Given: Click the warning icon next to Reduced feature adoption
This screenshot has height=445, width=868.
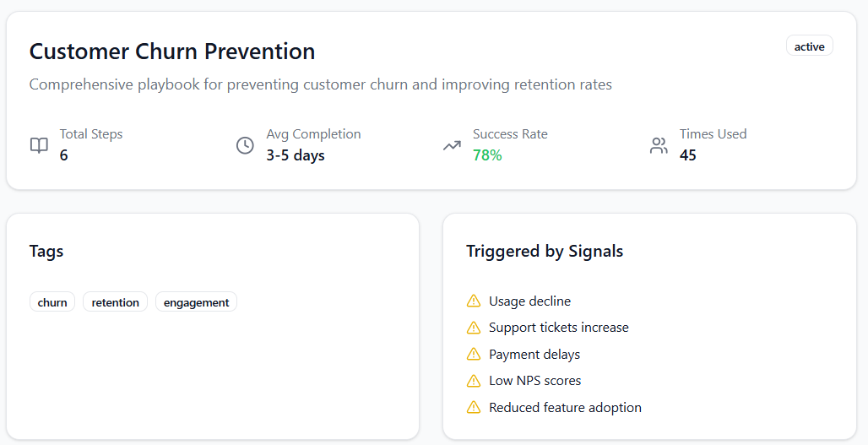Looking at the screenshot, I should [474, 408].
